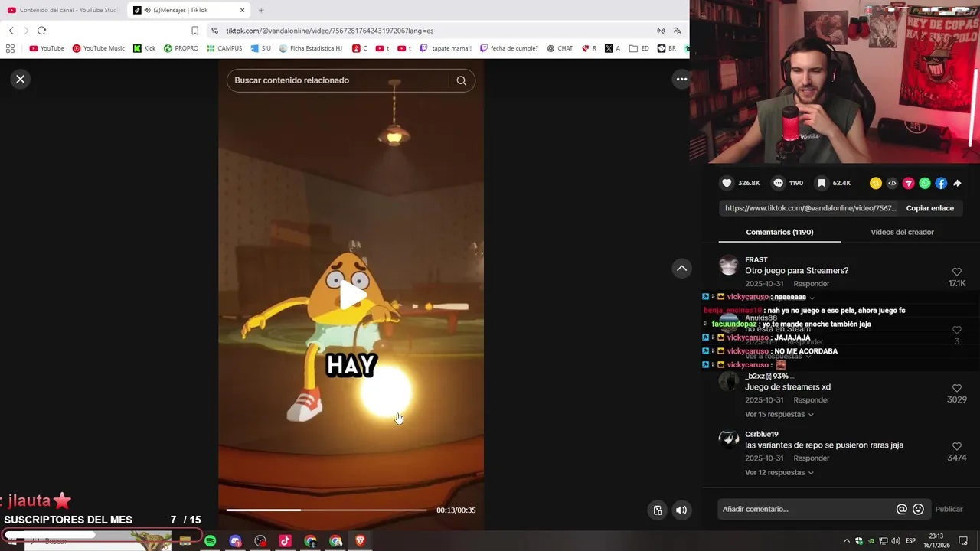Click the search magnifier in related content bar
Screen dimensions: 980x551
click(x=461, y=80)
